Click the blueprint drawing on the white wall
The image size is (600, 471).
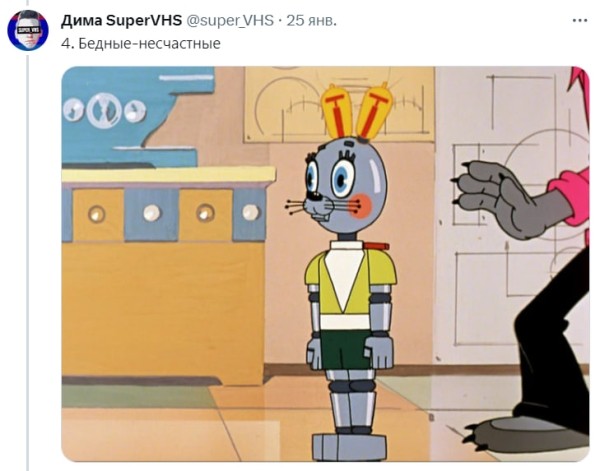(x=513, y=214)
